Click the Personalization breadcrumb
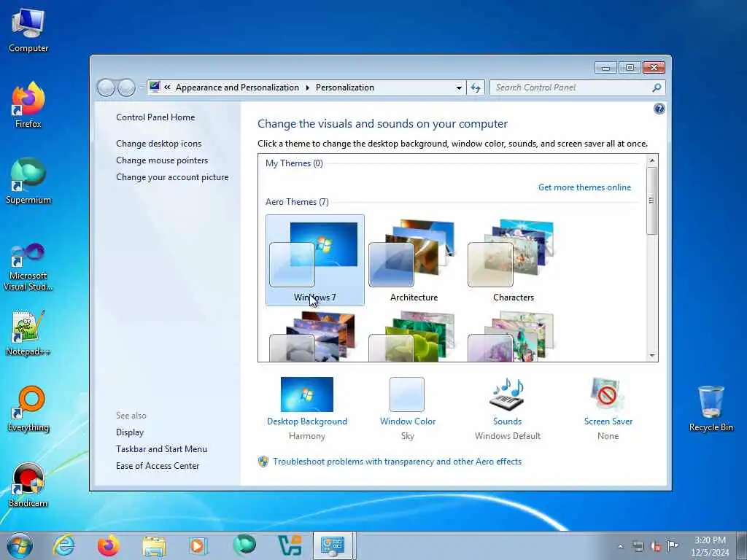747x560 pixels. coord(345,87)
